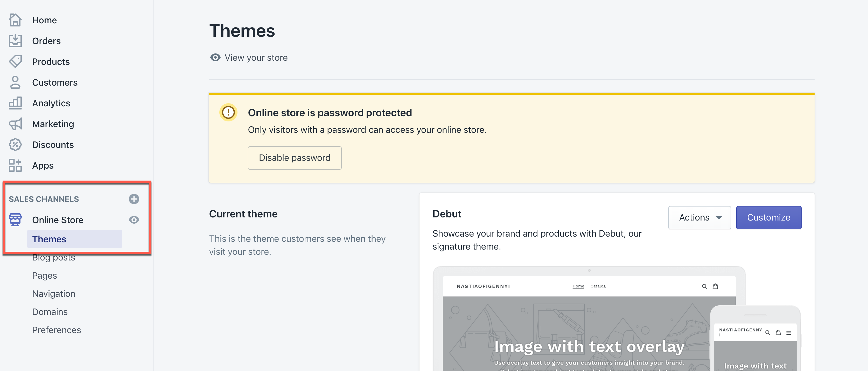The image size is (868, 371).
Task: Click the Debut theme title
Action: click(446, 214)
